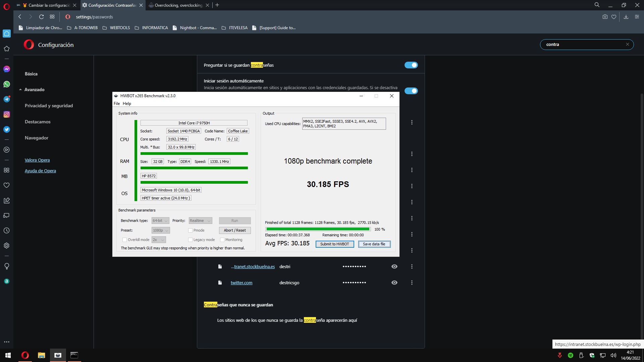Screen dimensions: 644x362
Task: Click Abort / Reset button
Action: click(x=235, y=230)
